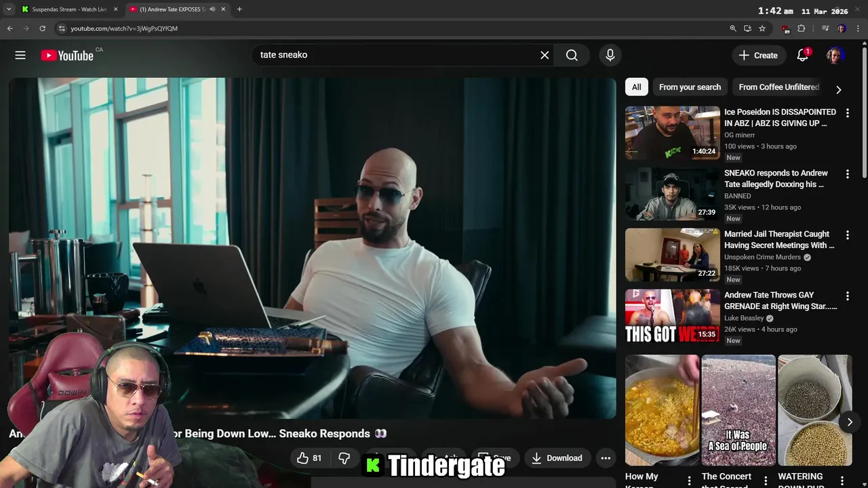Image resolution: width=868 pixels, height=488 pixels.
Task: Select the From Coffee Unfiltered chip
Action: [778, 87]
